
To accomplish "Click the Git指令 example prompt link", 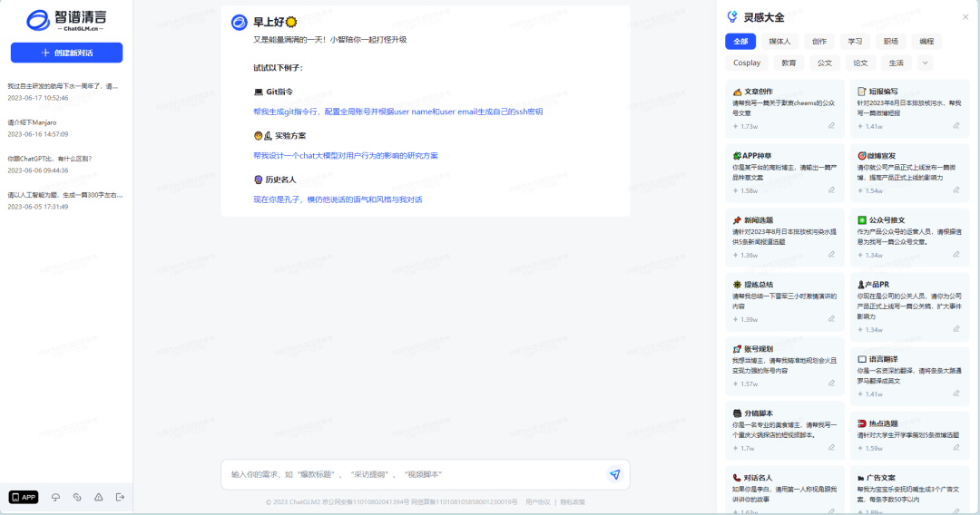I will (397, 112).
